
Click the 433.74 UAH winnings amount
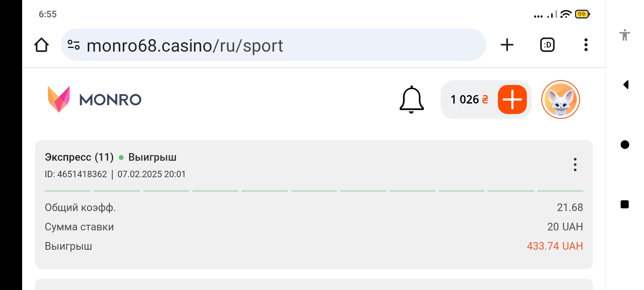(555, 246)
